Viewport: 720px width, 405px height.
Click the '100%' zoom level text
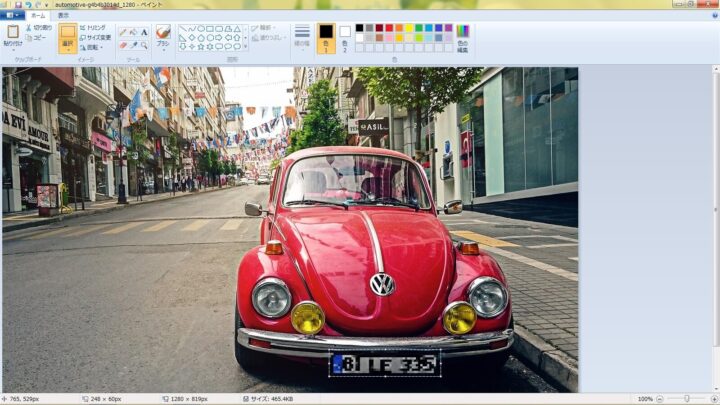645,399
